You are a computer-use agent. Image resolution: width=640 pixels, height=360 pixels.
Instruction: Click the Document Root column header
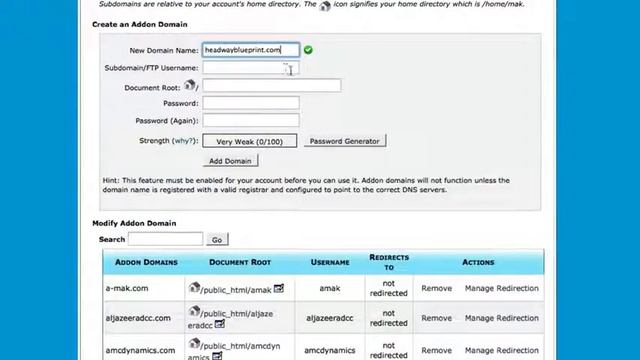(x=240, y=262)
